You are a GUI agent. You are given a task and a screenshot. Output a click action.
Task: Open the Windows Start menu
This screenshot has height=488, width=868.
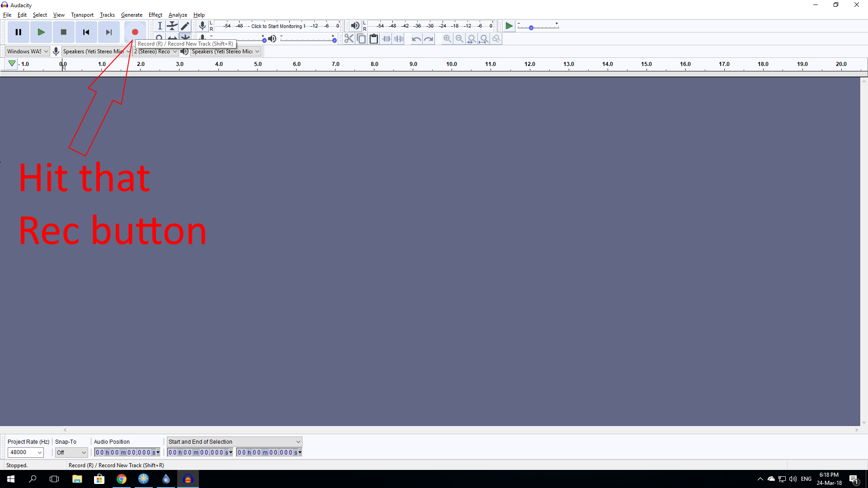[x=11, y=479]
